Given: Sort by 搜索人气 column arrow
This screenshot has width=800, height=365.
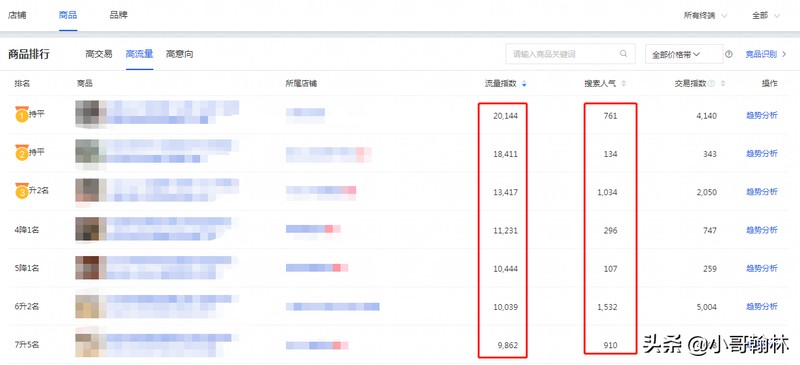Looking at the screenshot, I should tap(623, 84).
